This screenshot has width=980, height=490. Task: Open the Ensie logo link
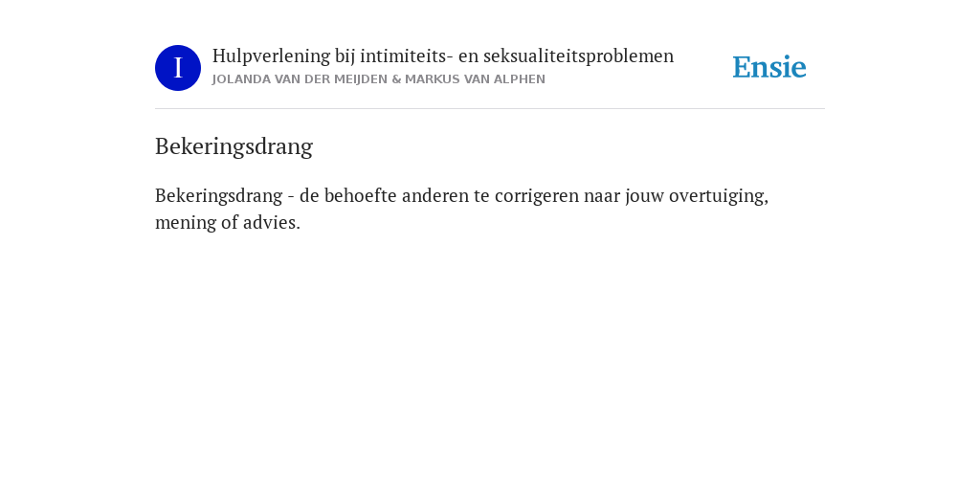(768, 67)
